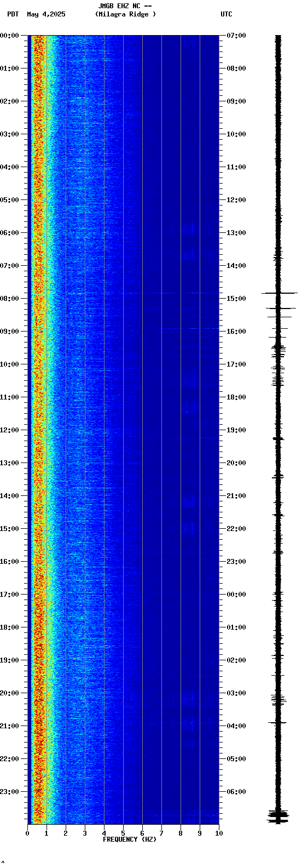Click the 09:00 UTC label on right axis

pos(236,101)
